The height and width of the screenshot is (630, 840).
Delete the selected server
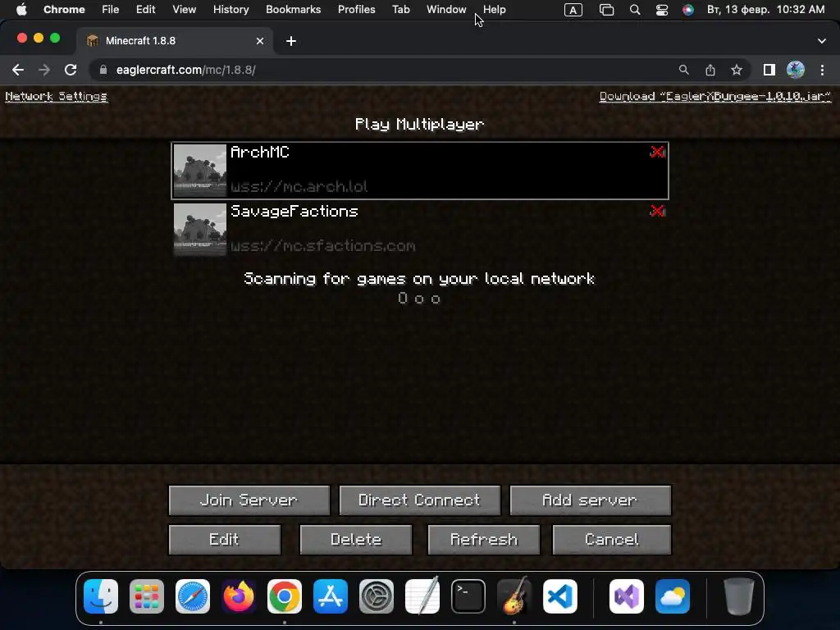pos(356,540)
